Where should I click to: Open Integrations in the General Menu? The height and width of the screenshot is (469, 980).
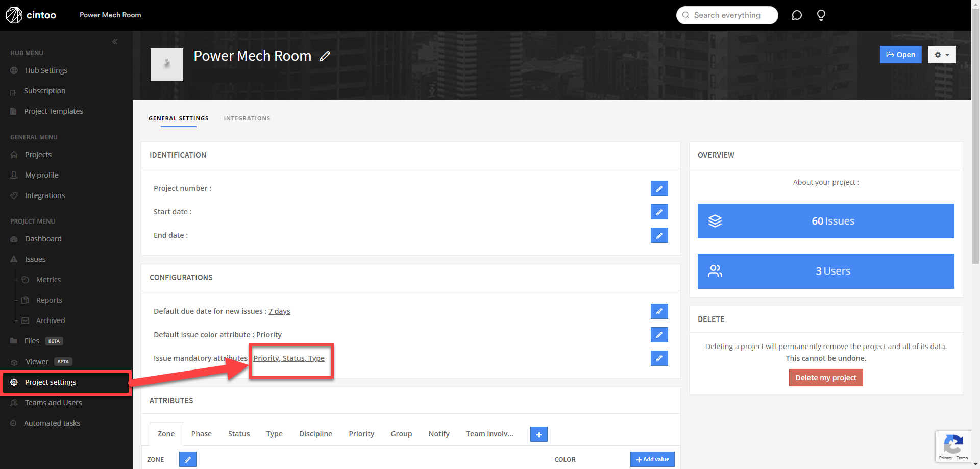(x=44, y=195)
